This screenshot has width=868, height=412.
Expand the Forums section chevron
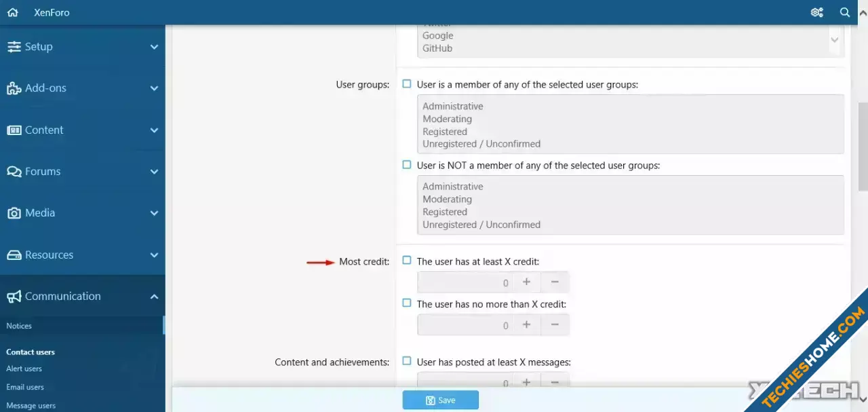154,172
